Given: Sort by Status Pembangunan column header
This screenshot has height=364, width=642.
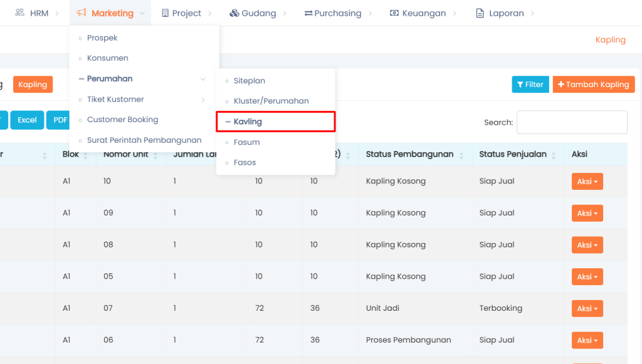Looking at the screenshot, I should pos(409,154).
